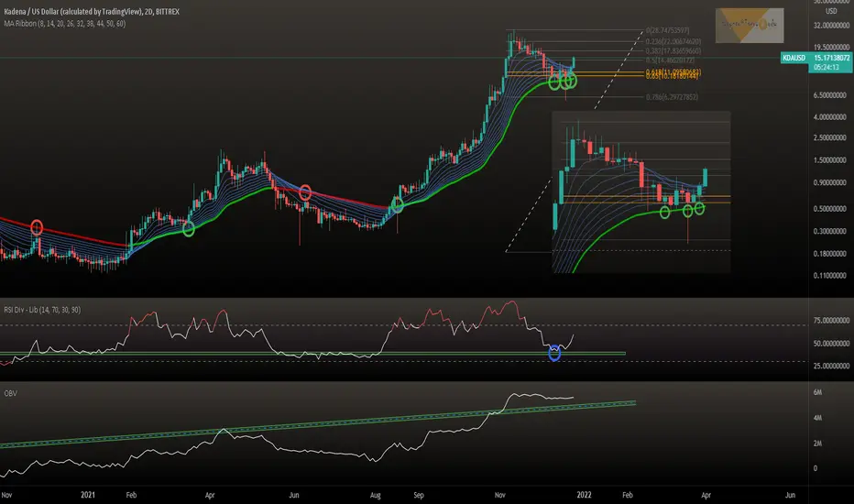Click the RSI scale value 50.00000000
Image resolution: width=854 pixels, height=504 pixels.
tap(831, 344)
